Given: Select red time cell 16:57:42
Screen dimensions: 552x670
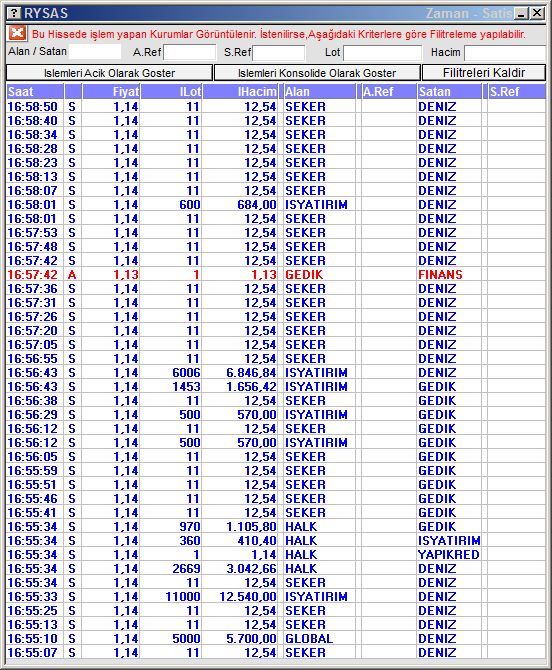Looking at the screenshot, I should click(x=32, y=274).
